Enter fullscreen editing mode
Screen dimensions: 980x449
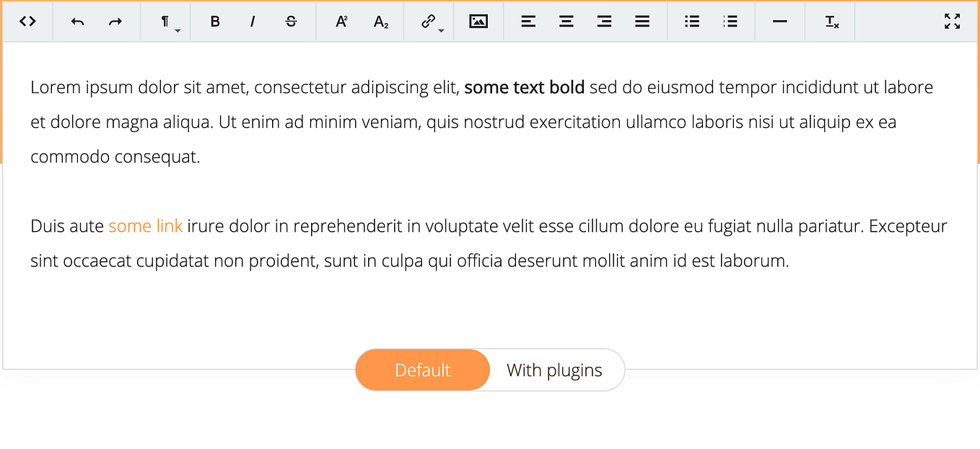(x=952, y=21)
